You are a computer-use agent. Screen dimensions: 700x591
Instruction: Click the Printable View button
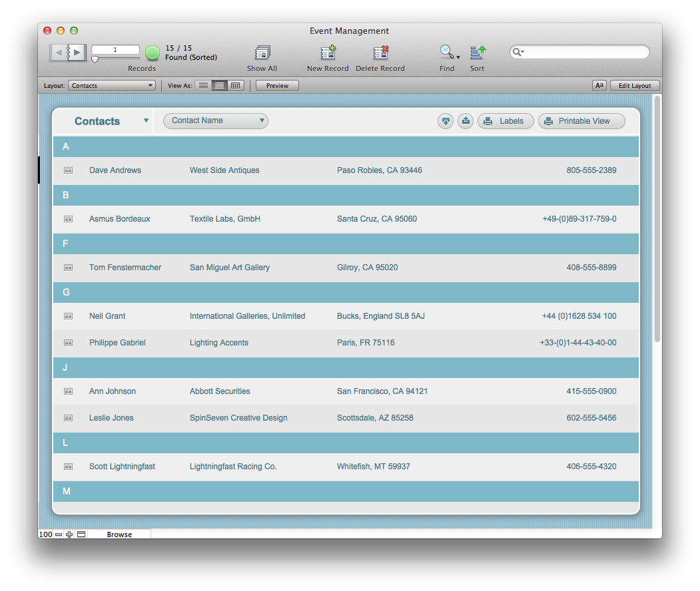[581, 121]
